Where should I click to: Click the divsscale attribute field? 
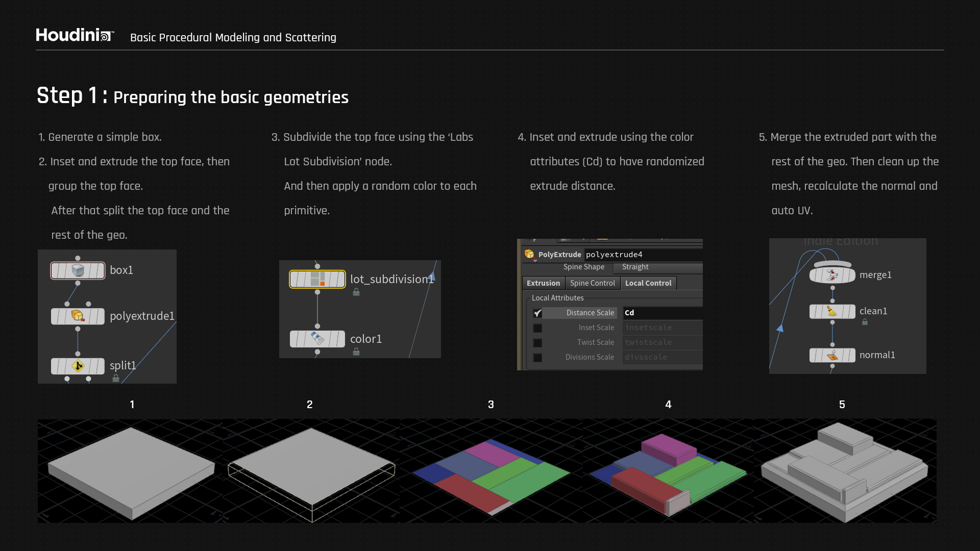point(663,357)
